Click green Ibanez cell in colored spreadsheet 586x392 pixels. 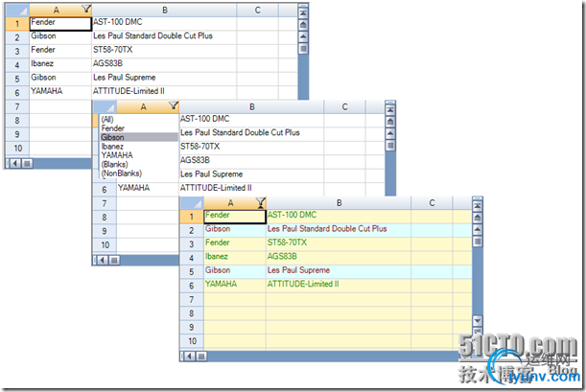tap(235, 257)
